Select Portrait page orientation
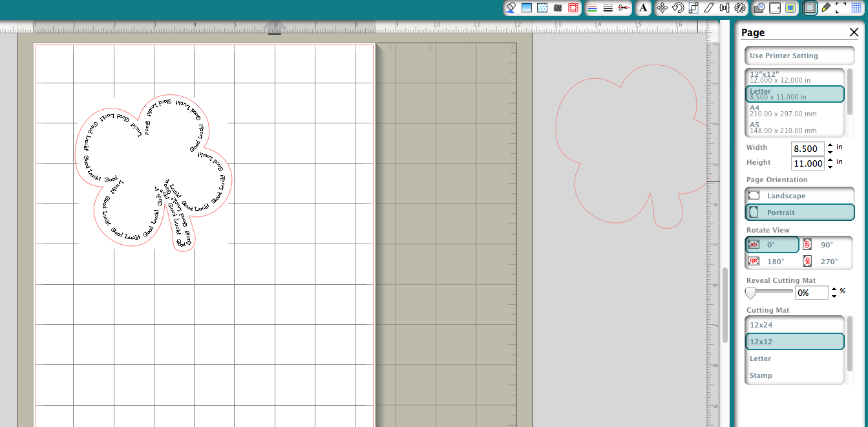The height and width of the screenshot is (427, 868). tap(799, 213)
